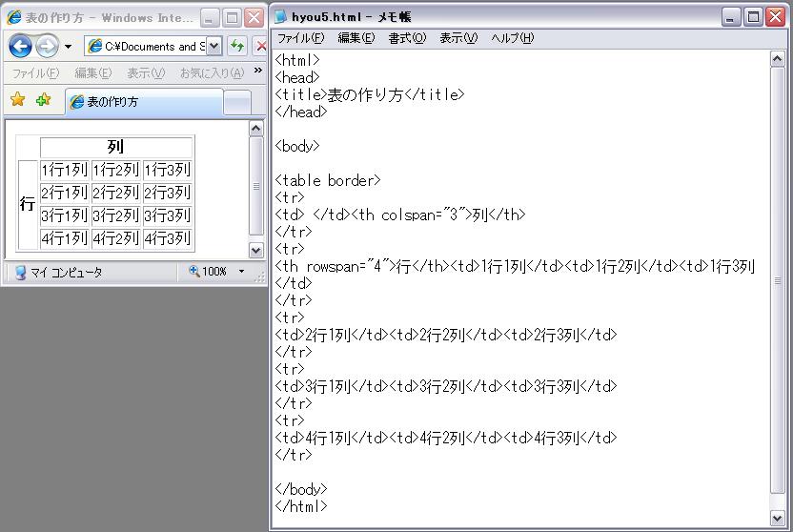Image resolution: width=793 pixels, height=532 pixels.
Task: Click table cell 4行3列
Action: (168, 238)
